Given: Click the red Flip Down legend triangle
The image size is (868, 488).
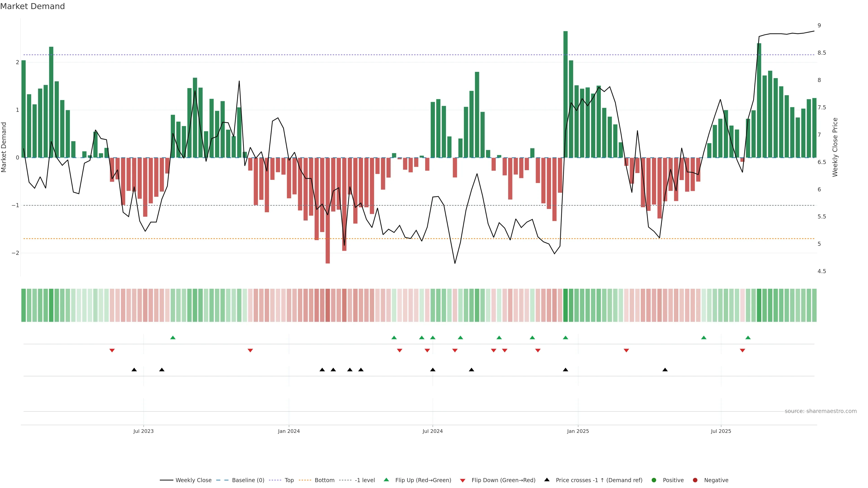Looking at the screenshot, I should click(x=463, y=480).
